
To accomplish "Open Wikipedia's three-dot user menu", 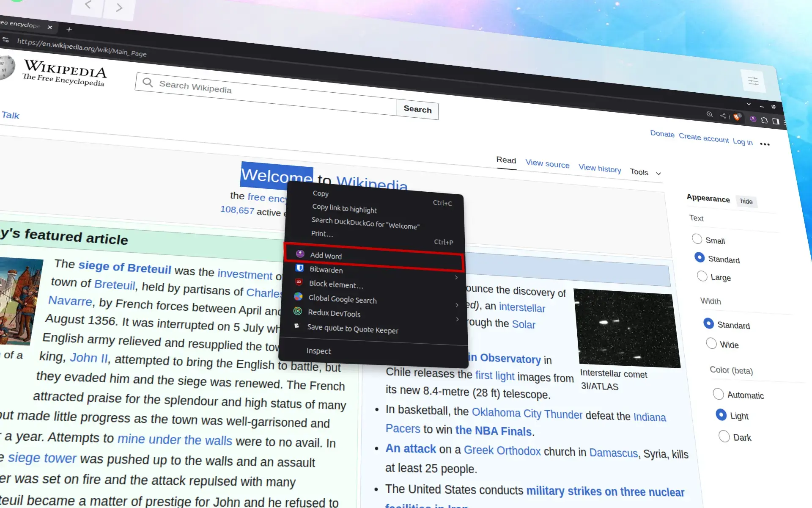I will click(765, 144).
